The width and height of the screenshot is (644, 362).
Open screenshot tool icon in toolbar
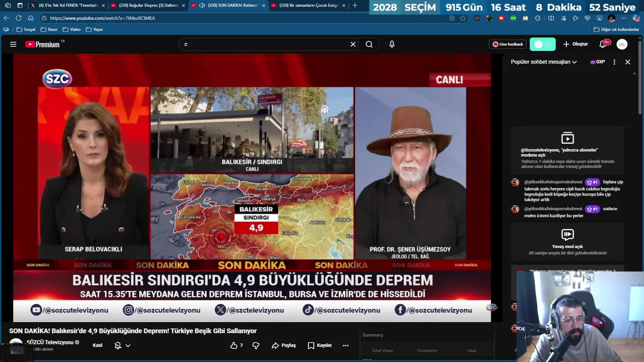tap(599, 18)
